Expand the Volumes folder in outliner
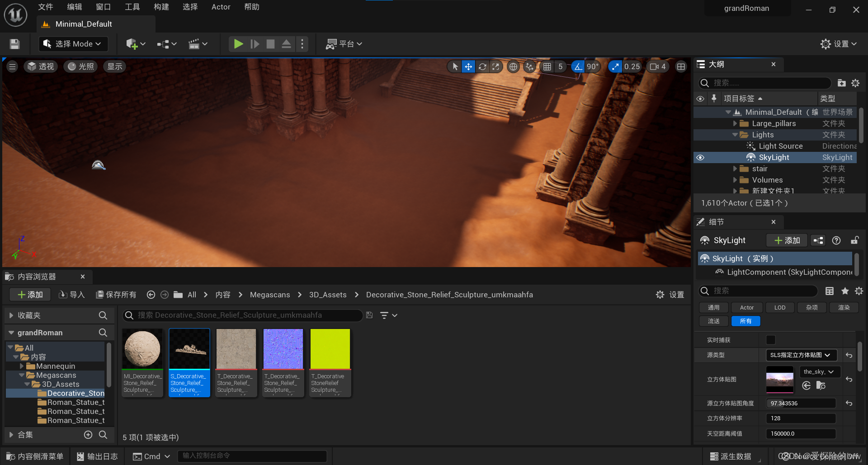The height and width of the screenshot is (465, 868). click(x=735, y=180)
